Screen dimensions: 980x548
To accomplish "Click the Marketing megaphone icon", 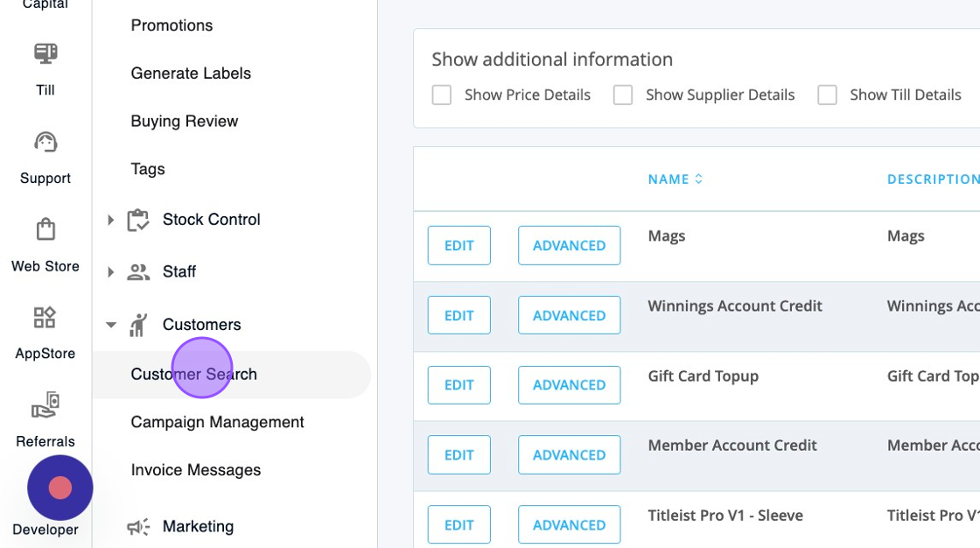I will click(x=138, y=527).
